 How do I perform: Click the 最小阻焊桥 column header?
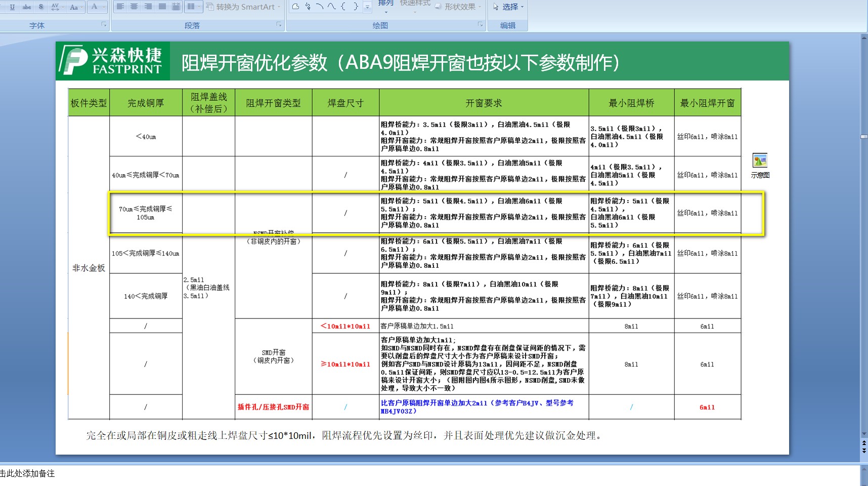point(631,103)
